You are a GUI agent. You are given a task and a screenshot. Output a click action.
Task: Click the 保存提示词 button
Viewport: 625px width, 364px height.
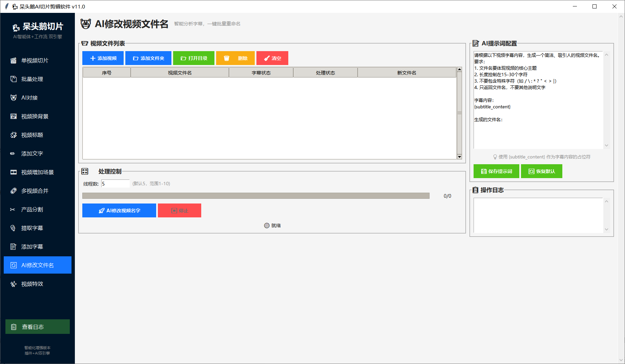(x=496, y=171)
